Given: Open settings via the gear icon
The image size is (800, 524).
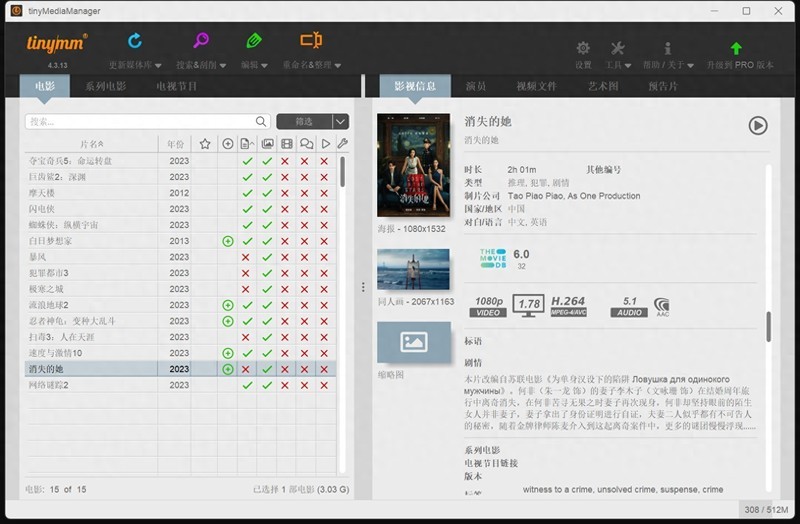Looking at the screenshot, I should pos(583,48).
